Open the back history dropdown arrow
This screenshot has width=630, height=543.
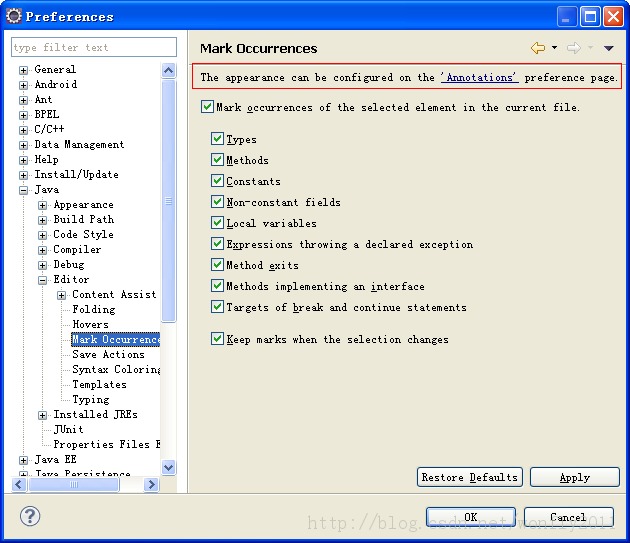click(x=554, y=48)
